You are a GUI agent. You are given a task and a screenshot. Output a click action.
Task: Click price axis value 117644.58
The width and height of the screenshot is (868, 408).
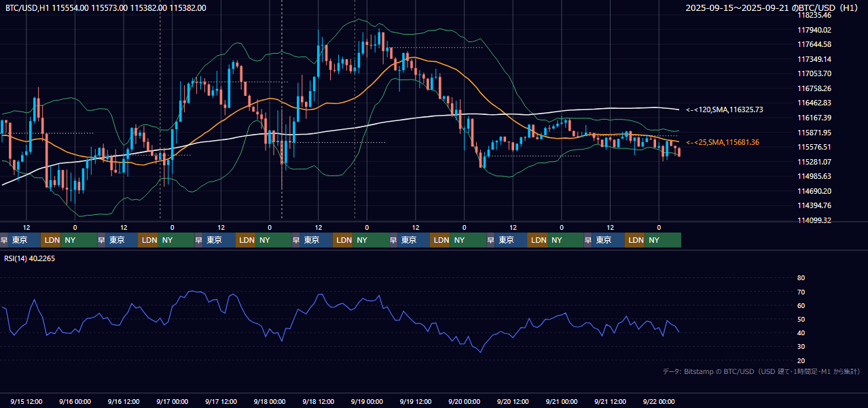click(815, 44)
